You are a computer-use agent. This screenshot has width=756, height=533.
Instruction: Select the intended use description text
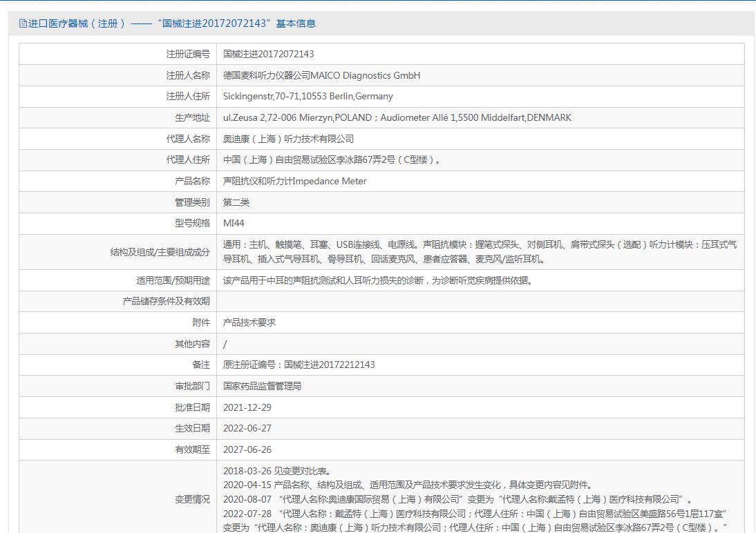(377, 280)
